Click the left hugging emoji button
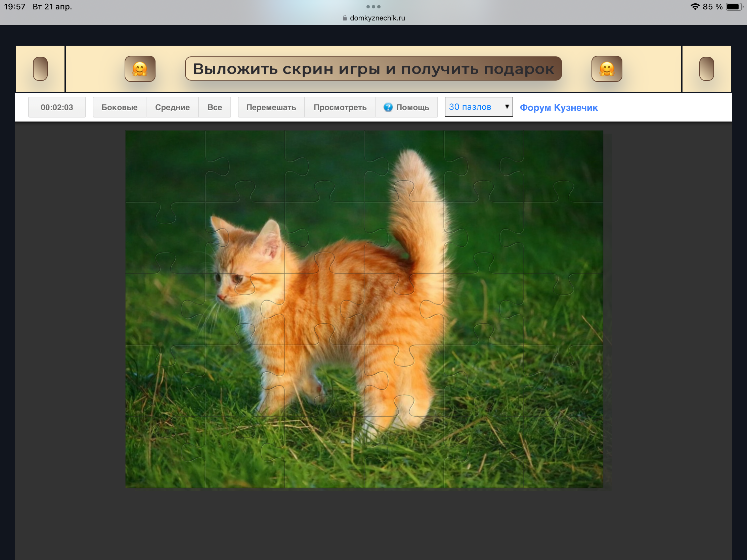Image resolution: width=747 pixels, height=560 pixels. point(140,69)
